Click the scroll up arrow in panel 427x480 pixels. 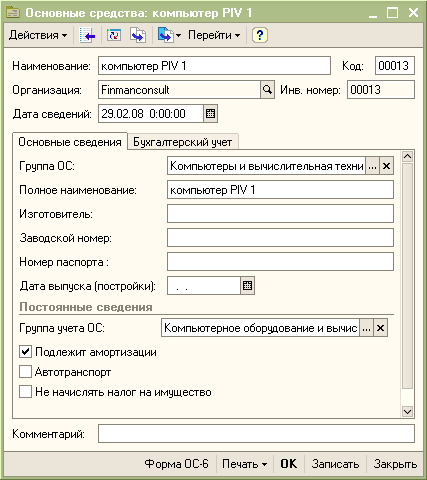pos(407,156)
